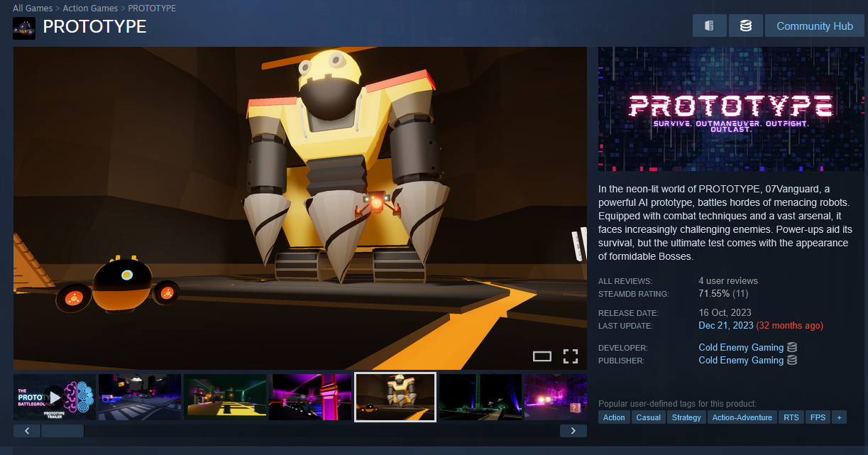Select the yellow robot boss thumbnail
Viewport: 868px width, 455px height.
coord(395,398)
